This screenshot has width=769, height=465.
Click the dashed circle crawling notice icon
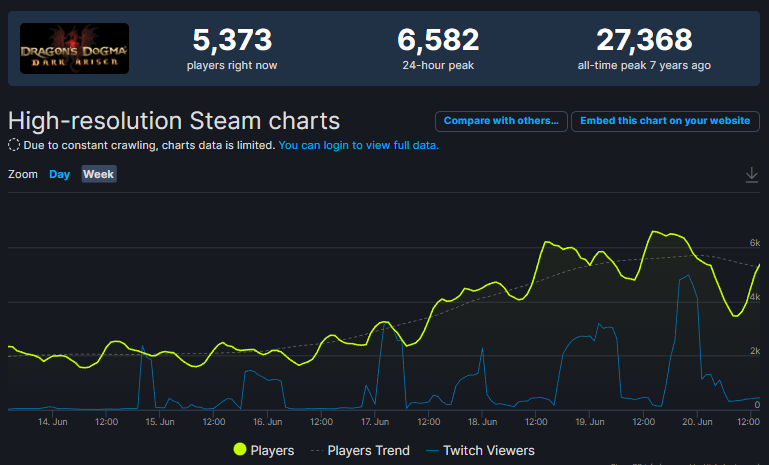14,145
